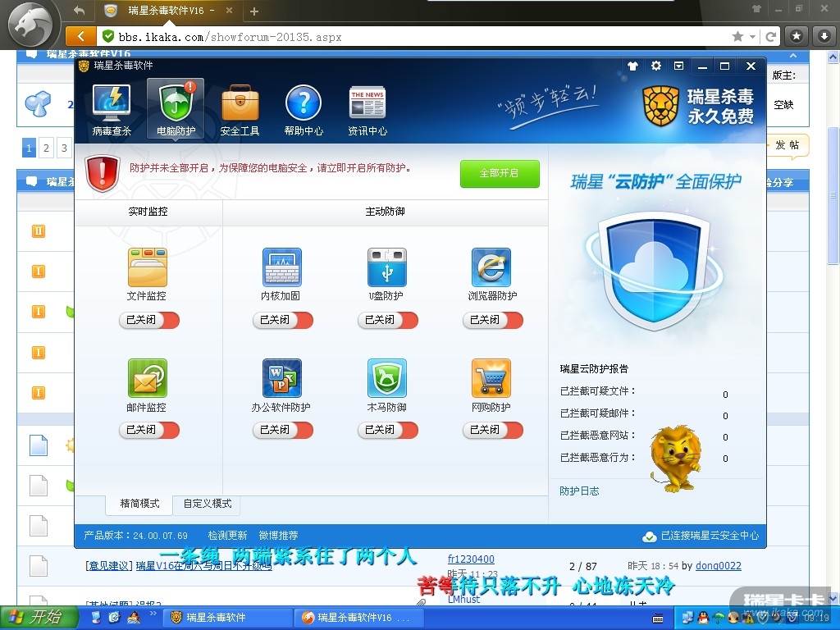Viewport: 840px width, 630px height.
Task: Select 瑞星杀毒软件 taskbar button
Action: 228,618
